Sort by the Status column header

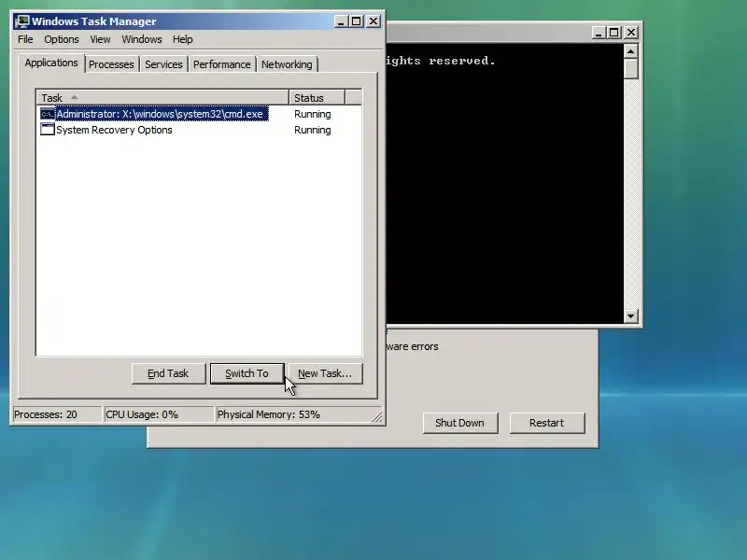click(x=317, y=98)
